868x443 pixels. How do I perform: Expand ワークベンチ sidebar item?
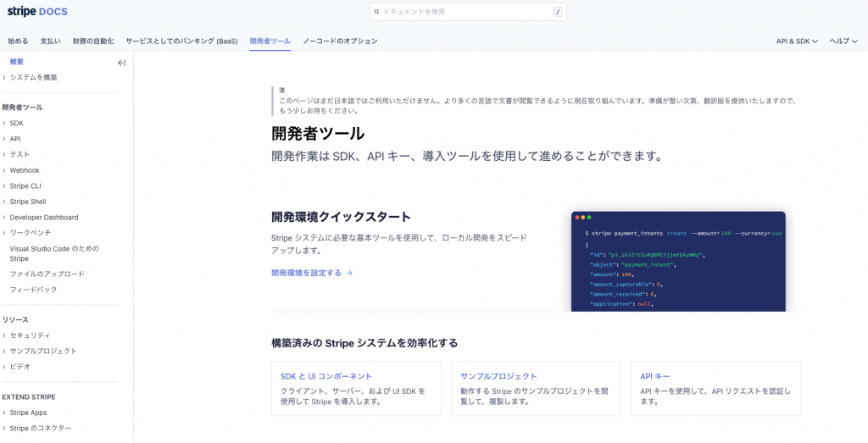tap(26, 233)
